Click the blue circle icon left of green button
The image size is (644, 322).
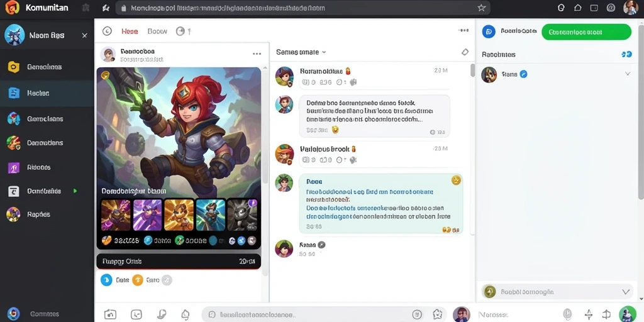(488, 31)
